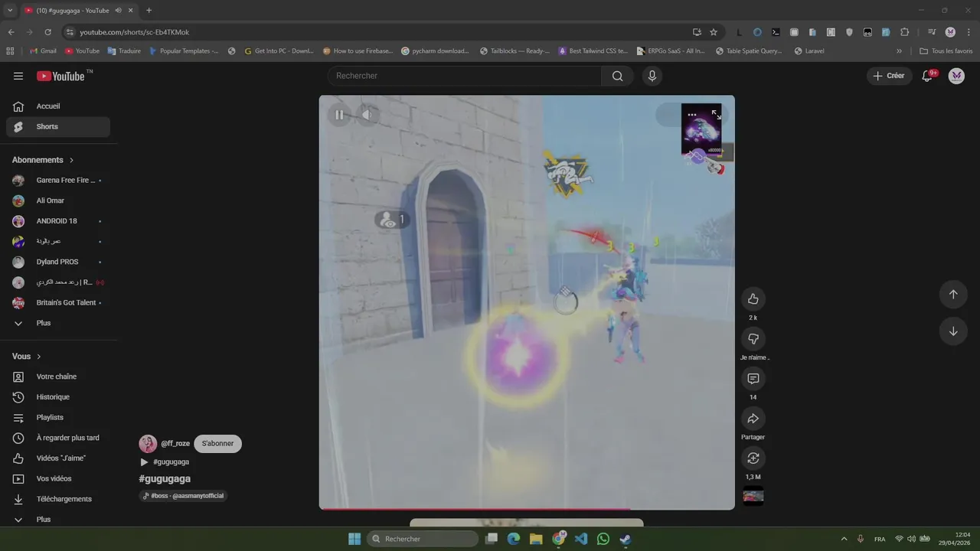Start voice search with the microphone
Image resolution: width=980 pixels, height=551 pixels.
point(652,76)
